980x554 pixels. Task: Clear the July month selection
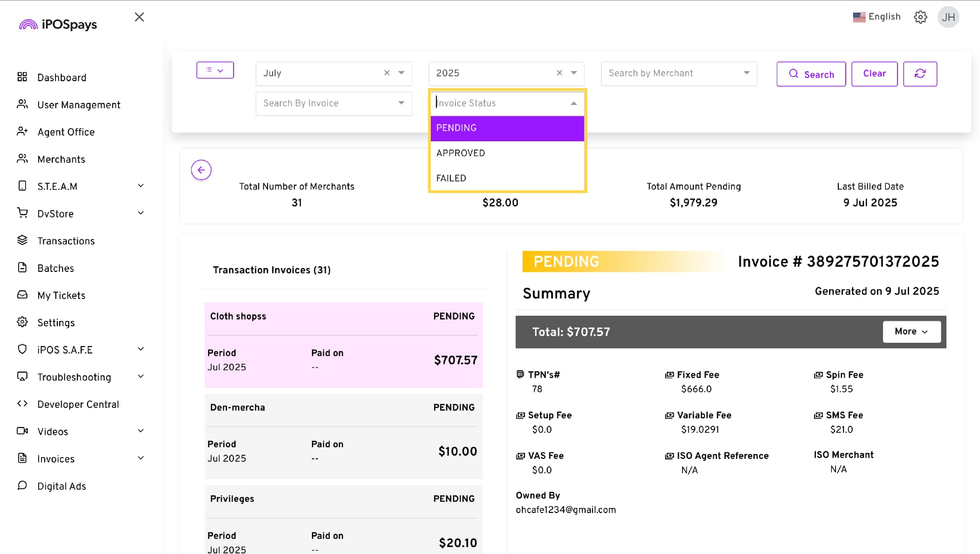pos(386,73)
